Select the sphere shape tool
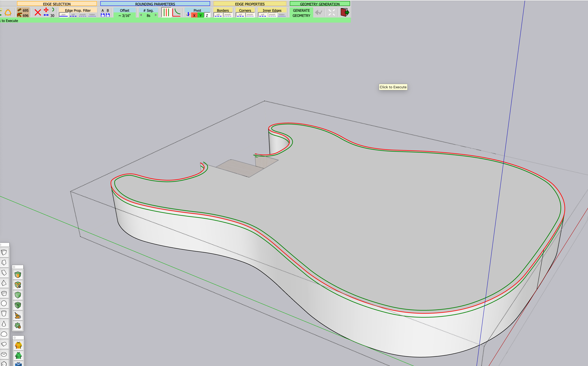The width and height of the screenshot is (588, 366). tap(4, 303)
